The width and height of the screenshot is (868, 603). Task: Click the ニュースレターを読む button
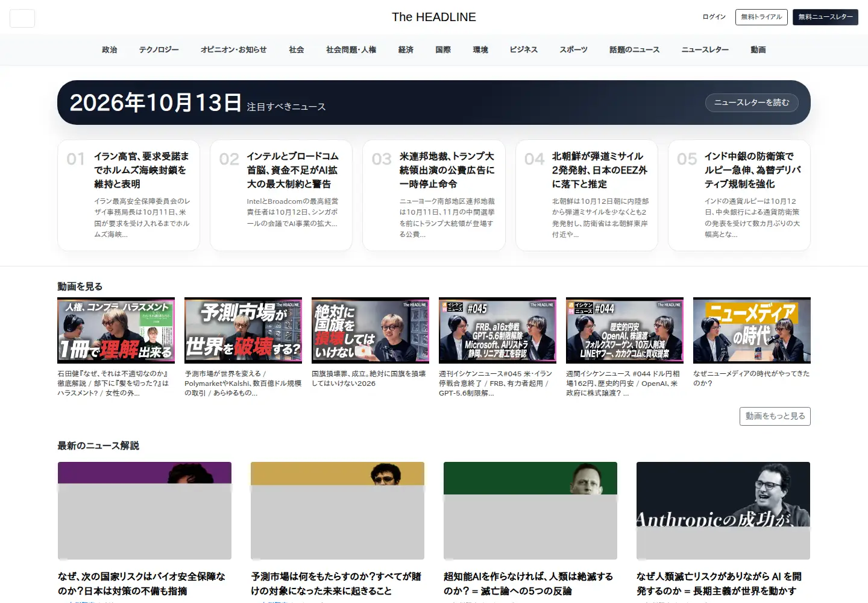click(x=752, y=103)
